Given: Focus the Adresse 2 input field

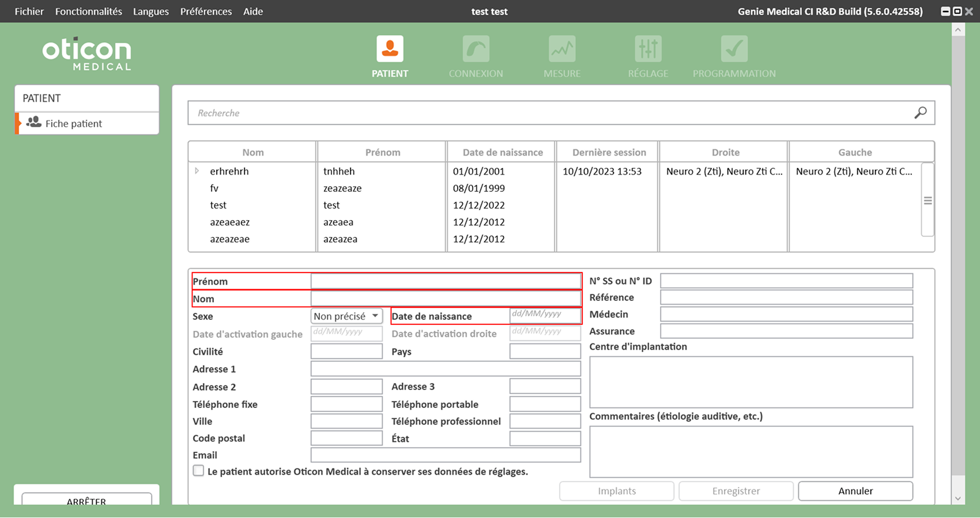Looking at the screenshot, I should click(346, 387).
